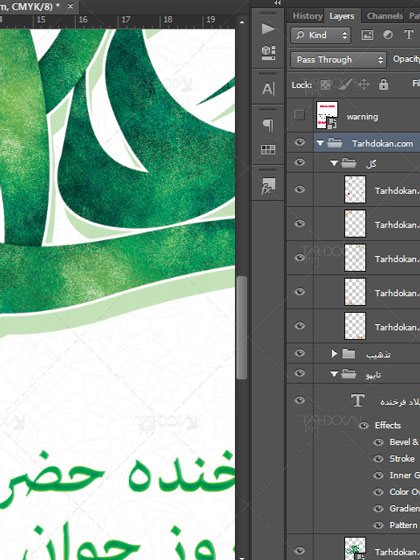Toggle Inner Glow effect visibility
Image resolution: width=420 pixels, height=560 pixels.
[378, 475]
